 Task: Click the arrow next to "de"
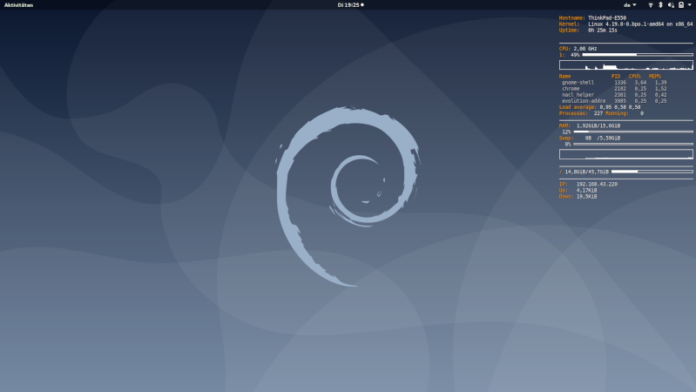(634, 5)
